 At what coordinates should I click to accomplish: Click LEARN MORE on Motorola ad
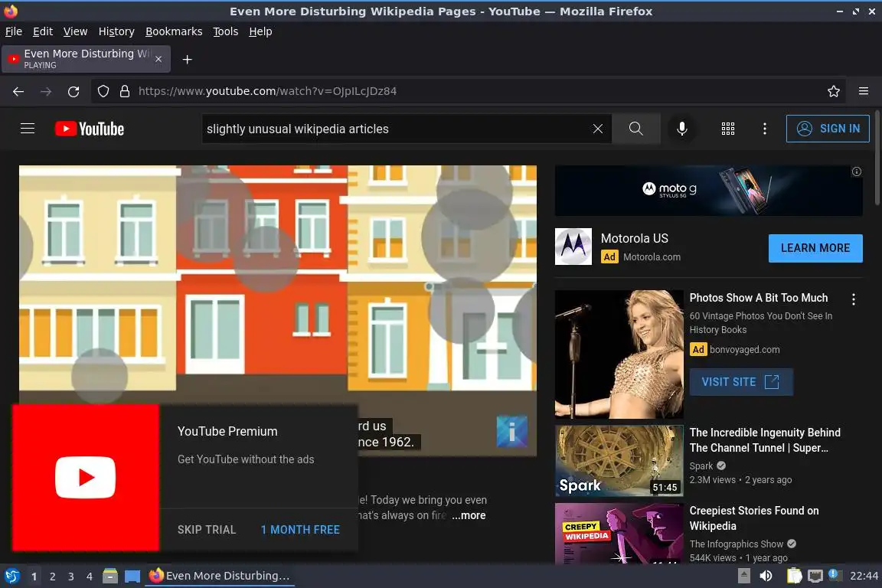click(815, 248)
